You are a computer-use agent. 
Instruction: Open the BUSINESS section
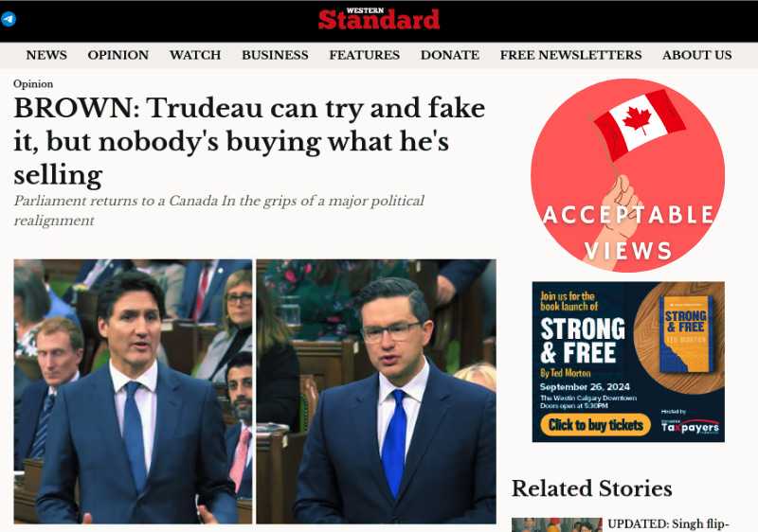coord(275,55)
